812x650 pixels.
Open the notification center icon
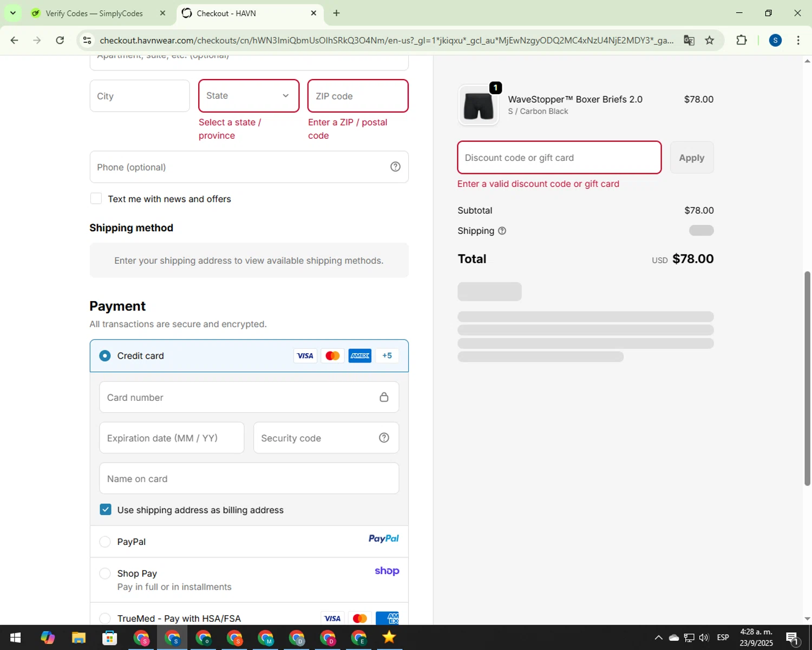coord(793,638)
